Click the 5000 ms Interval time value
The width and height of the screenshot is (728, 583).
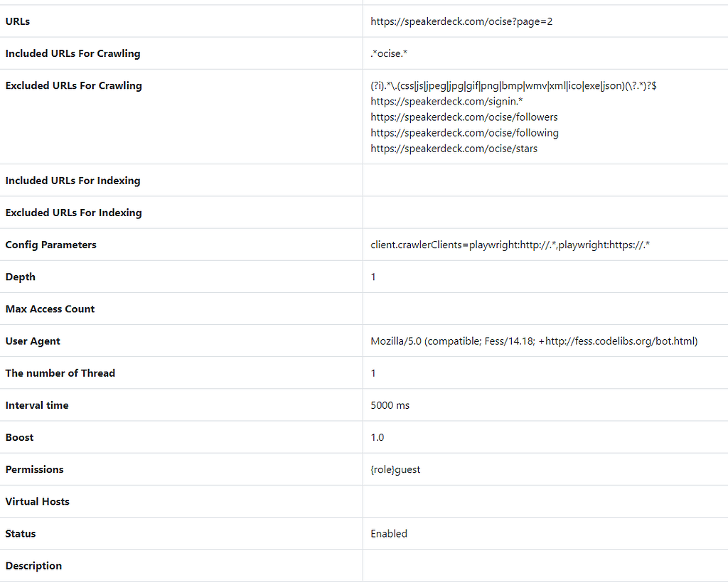390,405
